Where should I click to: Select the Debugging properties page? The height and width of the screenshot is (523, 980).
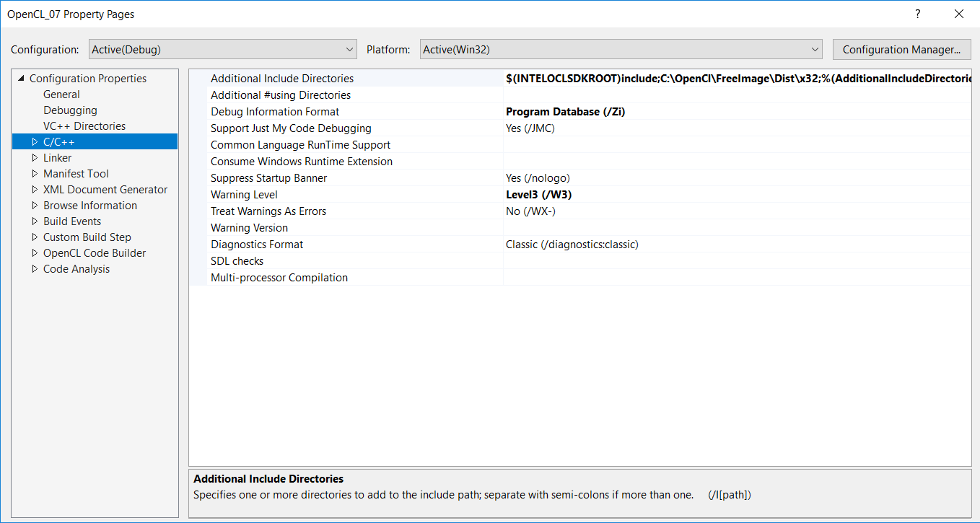[x=70, y=110]
